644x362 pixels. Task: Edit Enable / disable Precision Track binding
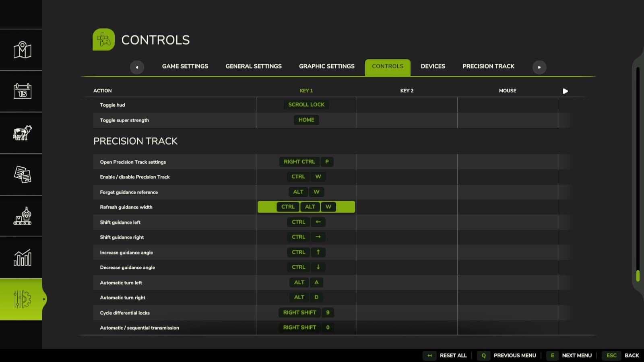pyautogui.click(x=306, y=177)
